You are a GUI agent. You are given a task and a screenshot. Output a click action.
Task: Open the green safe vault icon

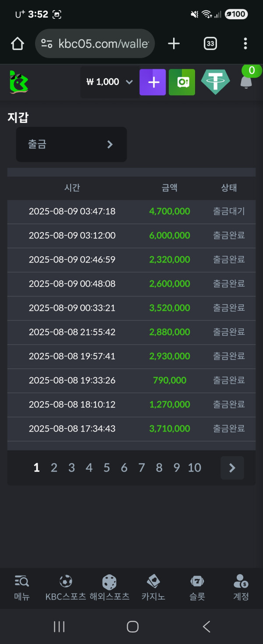click(182, 82)
